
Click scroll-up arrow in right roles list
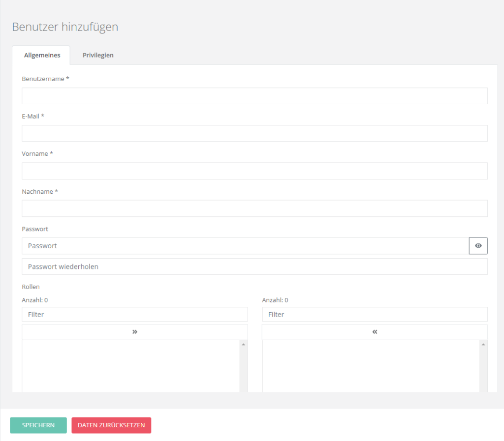[483, 345]
